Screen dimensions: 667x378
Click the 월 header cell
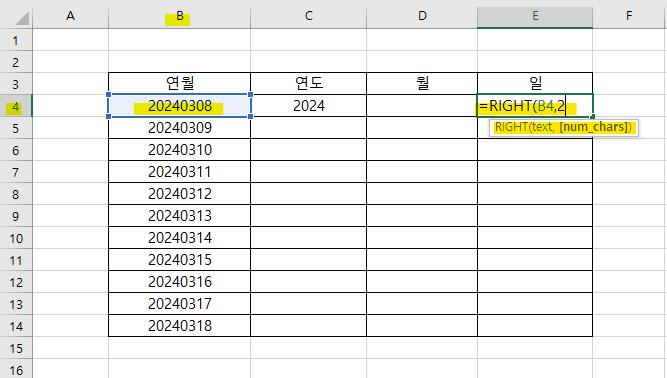point(422,84)
